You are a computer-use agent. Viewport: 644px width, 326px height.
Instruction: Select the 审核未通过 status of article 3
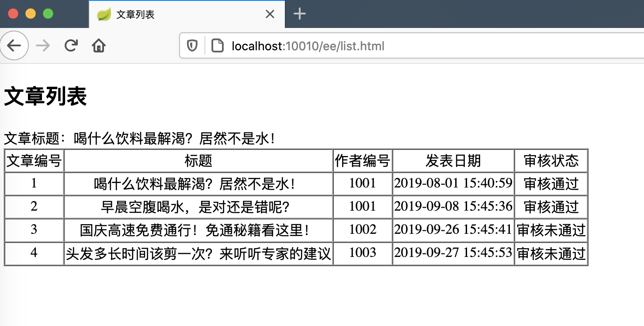point(551,230)
